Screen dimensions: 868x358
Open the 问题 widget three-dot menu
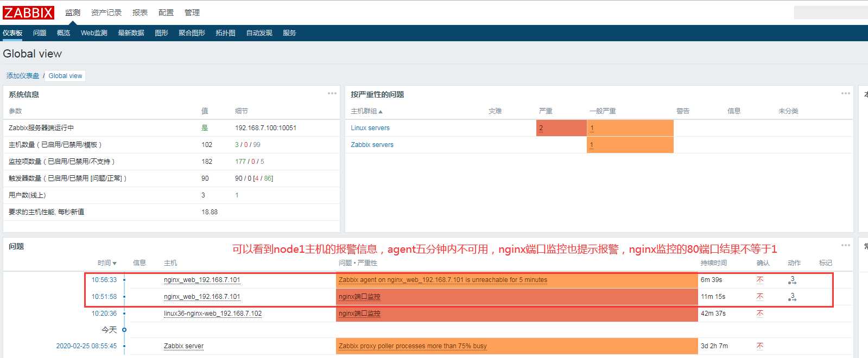coord(846,245)
